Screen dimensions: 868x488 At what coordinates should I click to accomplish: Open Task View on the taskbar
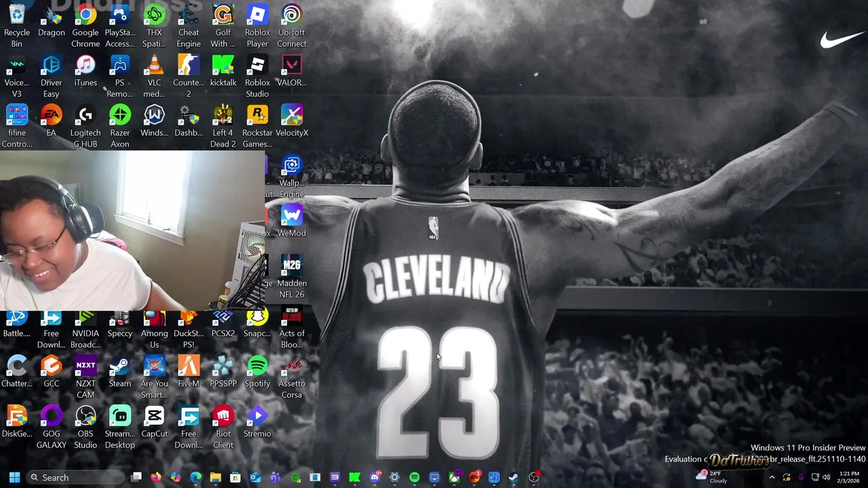tap(136, 477)
